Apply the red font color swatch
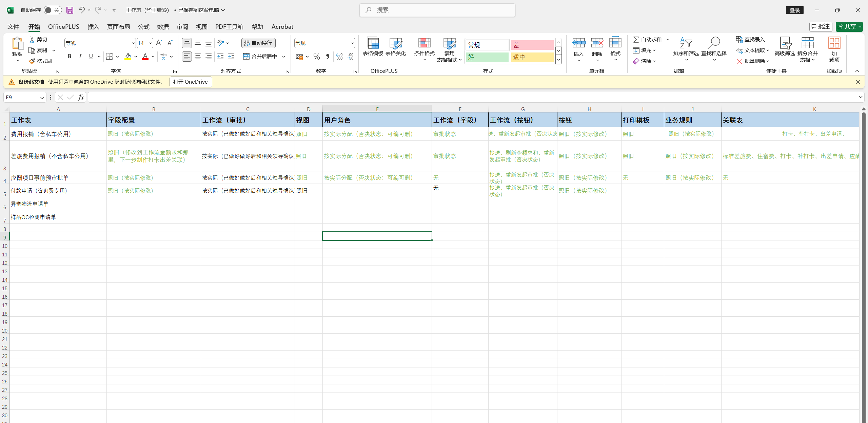868x423 pixels. (145, 57)
